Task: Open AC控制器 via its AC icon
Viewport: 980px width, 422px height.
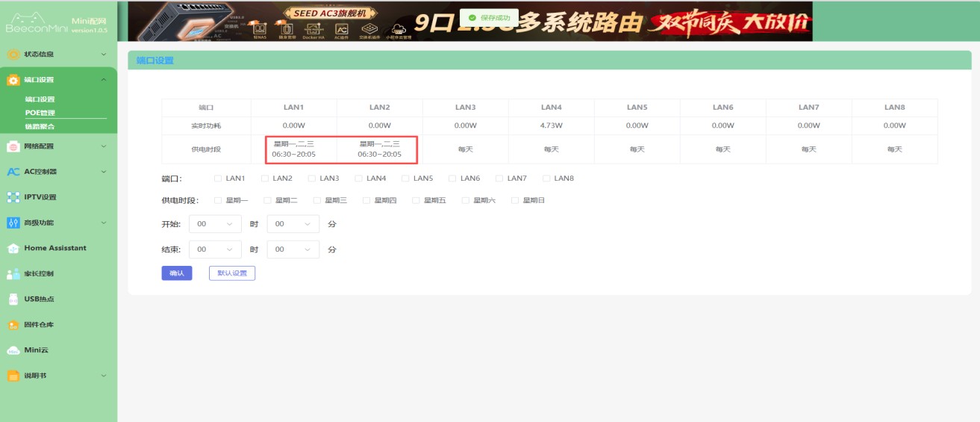Action: pyautogui.click(x=13, y=172)
